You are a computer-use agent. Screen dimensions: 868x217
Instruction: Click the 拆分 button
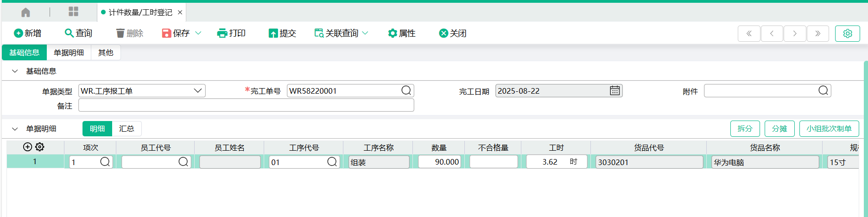click(745, 128)
